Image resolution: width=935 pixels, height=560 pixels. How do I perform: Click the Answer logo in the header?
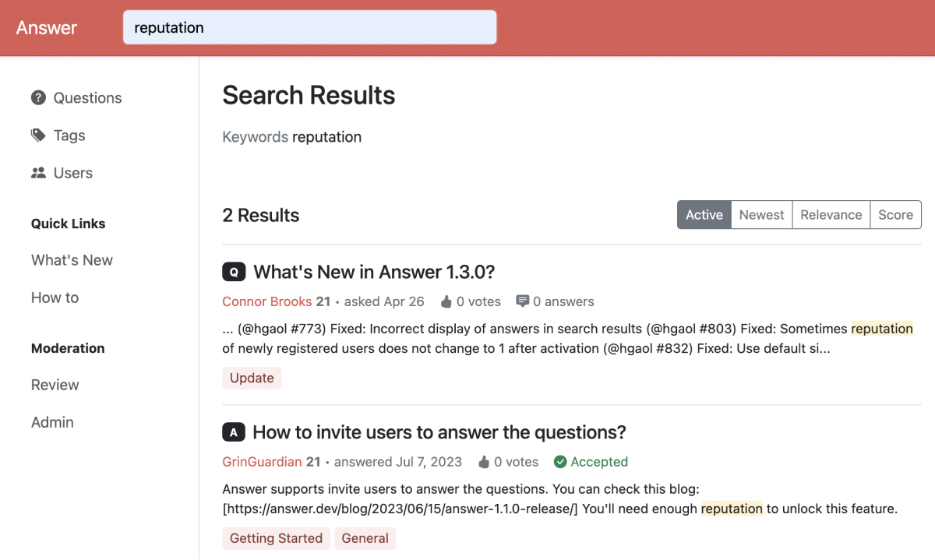point(46,27)
